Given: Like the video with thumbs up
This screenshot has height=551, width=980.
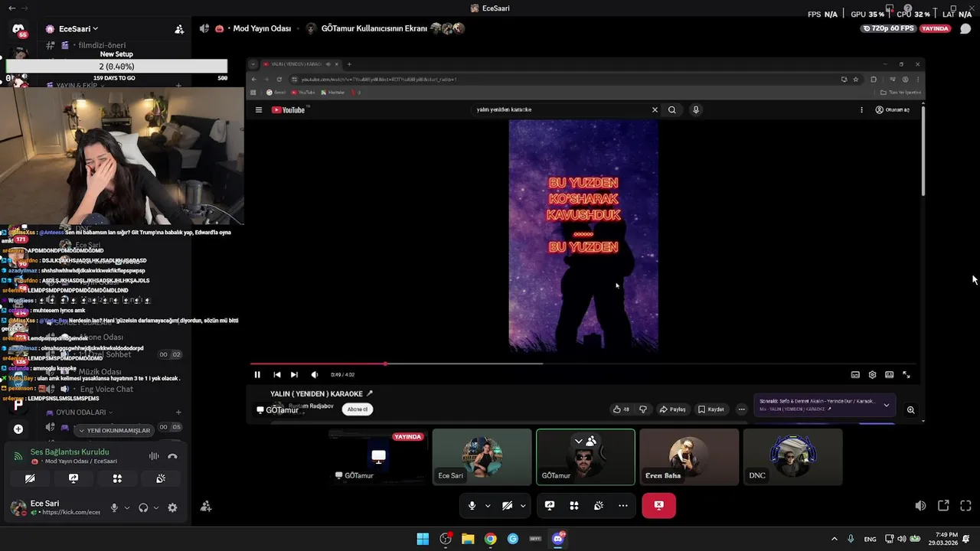Looking at the screenshot, I should (621, 409).
